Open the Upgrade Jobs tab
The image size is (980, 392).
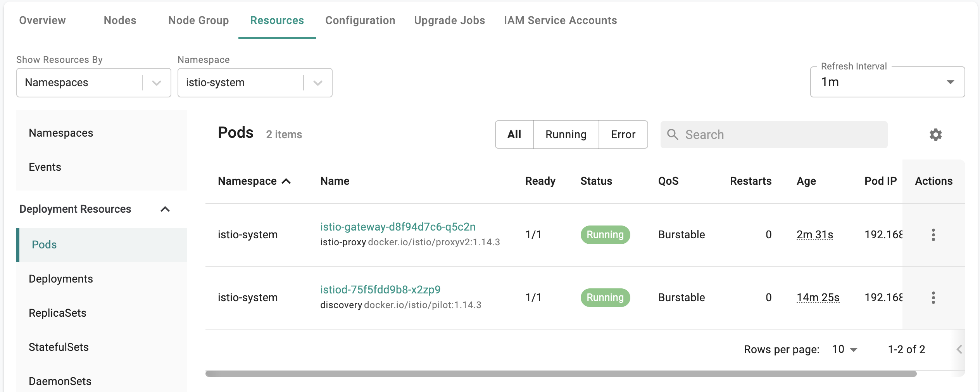coord(449,20)
